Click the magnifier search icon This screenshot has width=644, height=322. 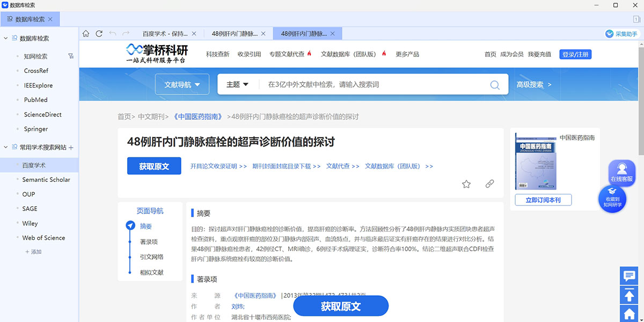(x=494, y=85)
